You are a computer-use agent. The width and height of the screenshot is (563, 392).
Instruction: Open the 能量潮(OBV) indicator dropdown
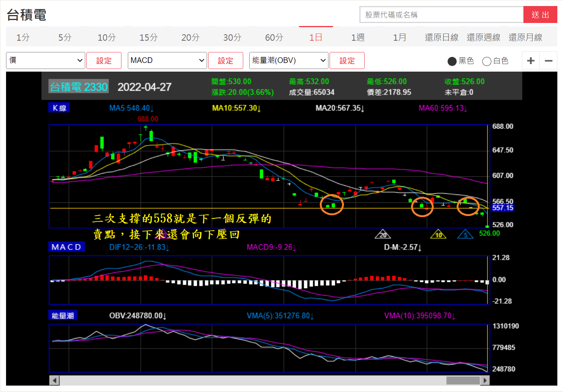click(289, 60)
